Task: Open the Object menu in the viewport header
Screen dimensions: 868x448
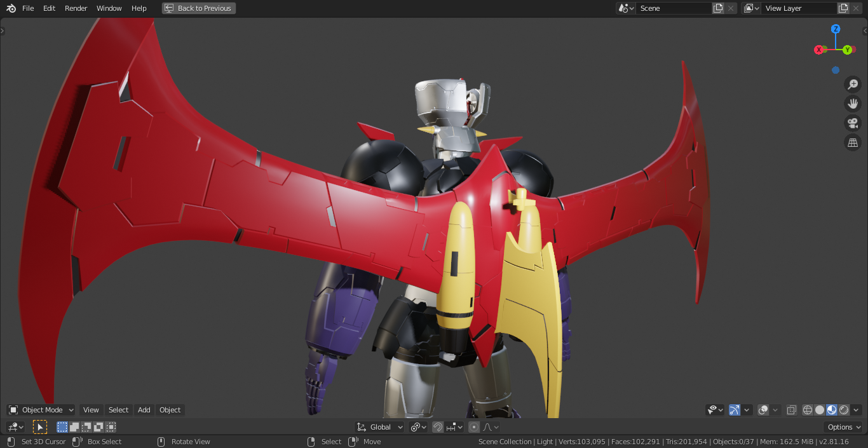Action: [x=170, y=410]
